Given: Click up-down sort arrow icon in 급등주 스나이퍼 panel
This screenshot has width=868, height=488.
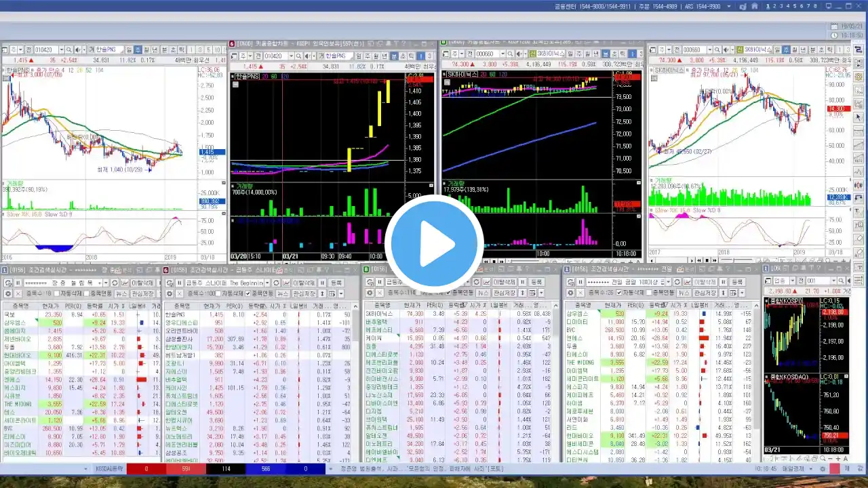Looking at the screenshot, I should click(322, 293).
